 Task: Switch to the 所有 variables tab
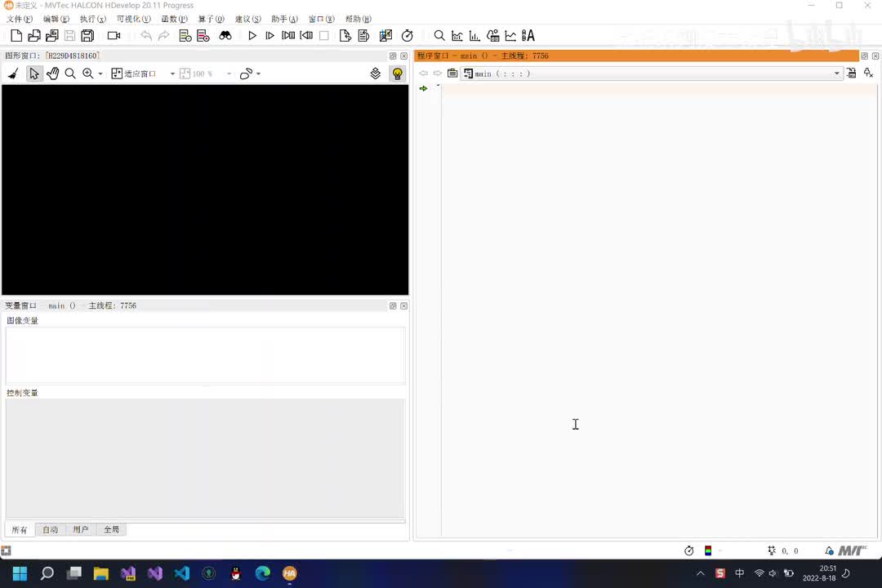pyautogui.click(x=20, y=529)
